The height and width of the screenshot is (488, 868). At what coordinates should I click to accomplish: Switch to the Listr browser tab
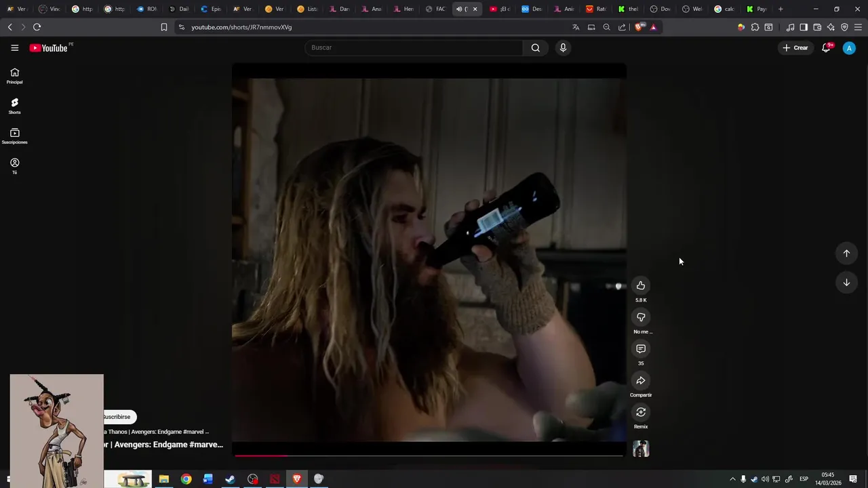click(307, 9)
